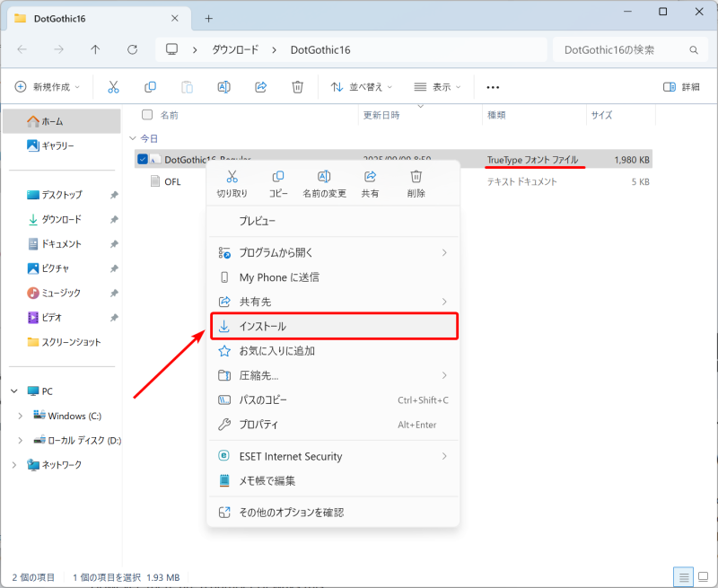Click the delete trash icon in toolbar
The height and width of the screenshot is (588, 718).
pyautogui.click(x=297, y=87)
